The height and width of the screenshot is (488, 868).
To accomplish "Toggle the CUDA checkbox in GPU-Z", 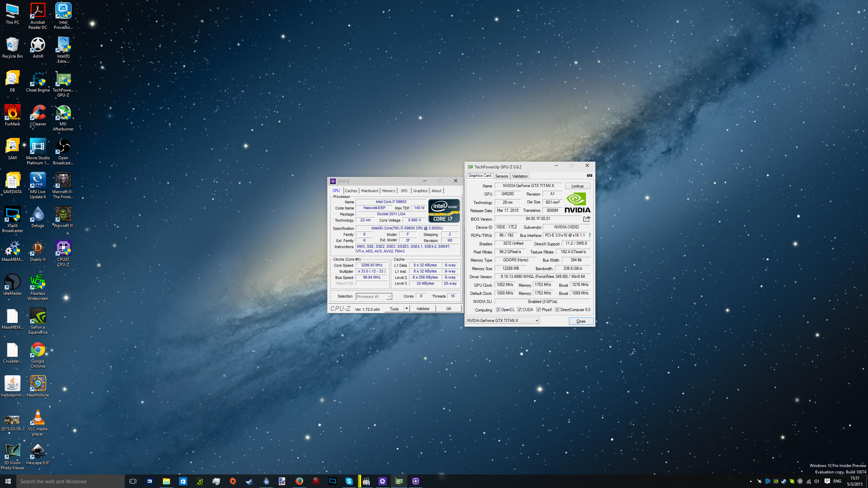I will point(519,310).
